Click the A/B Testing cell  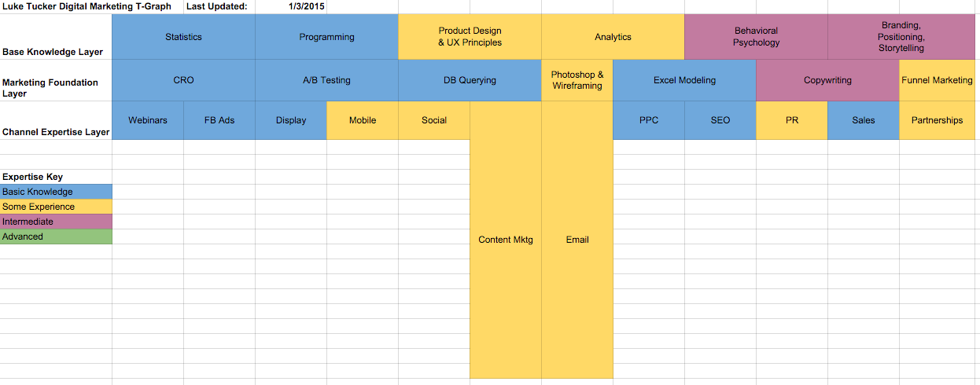coord(326,80)
